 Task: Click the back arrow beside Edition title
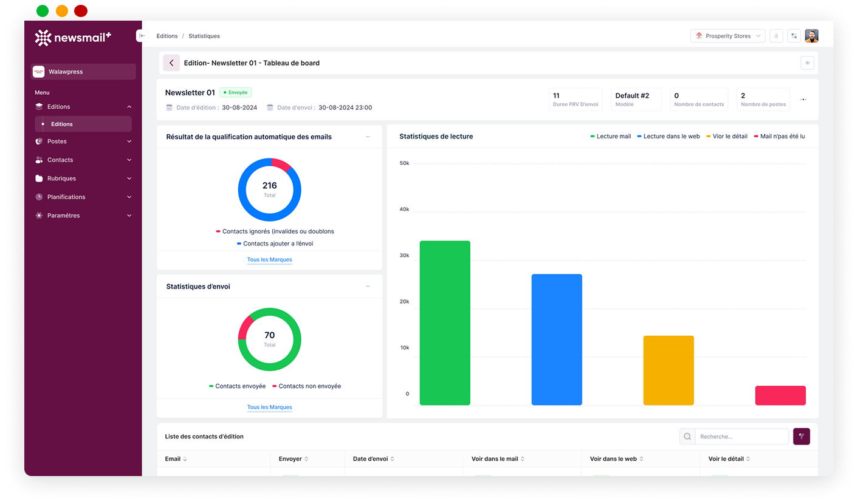click(171, 63)
